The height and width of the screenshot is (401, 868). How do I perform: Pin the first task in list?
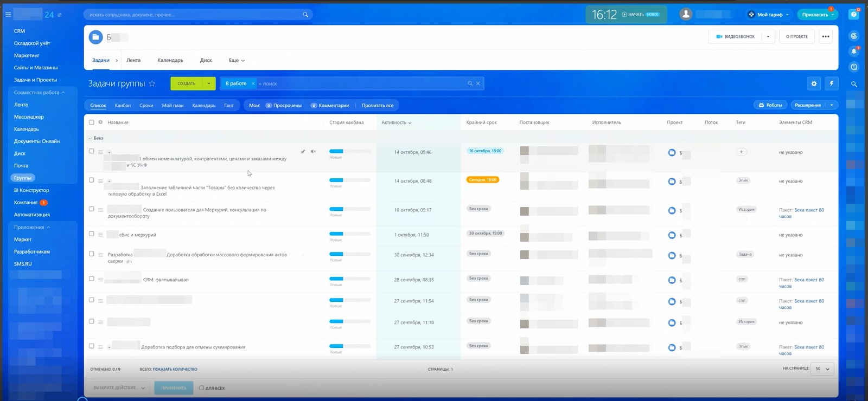point(303,152)
